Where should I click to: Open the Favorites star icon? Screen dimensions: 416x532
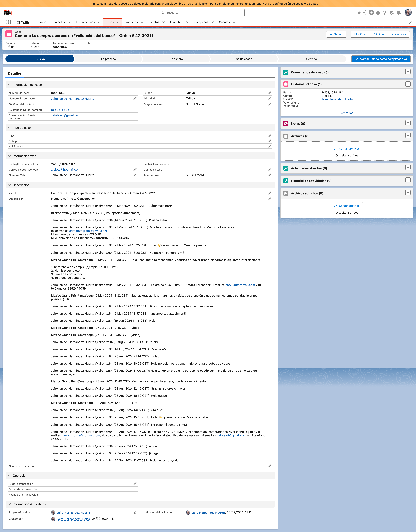point(359,13)
